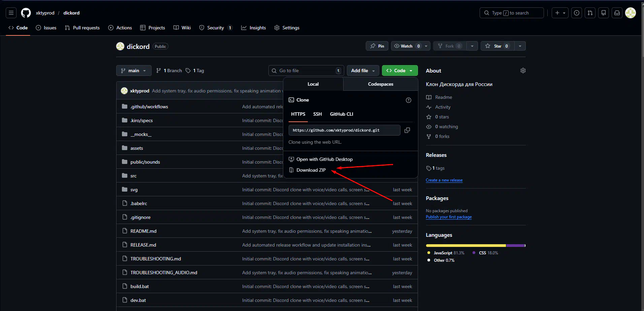
Task: Expand the main branch selector
Action: (133, 70)
